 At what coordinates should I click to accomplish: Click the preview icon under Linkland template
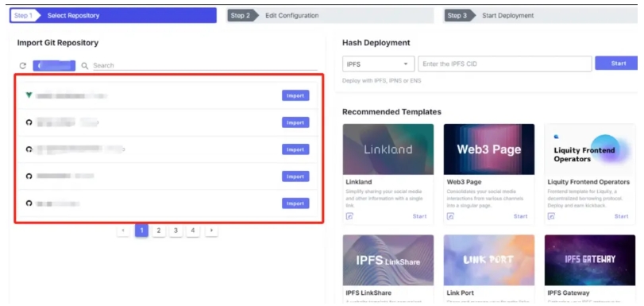(x=349, y=216)
